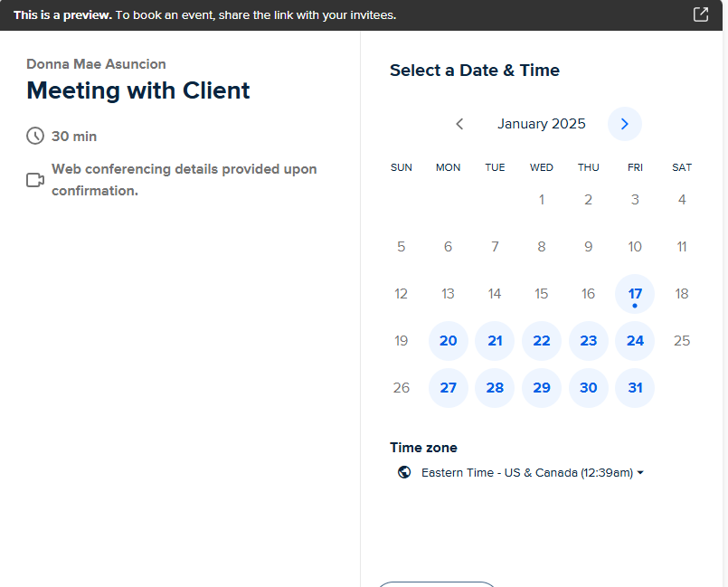Image resolution: width=728 pixels, height=587 pixels.
Task: Pick Friday January 24
Action: pyautogui.click(x=635, y=341)
